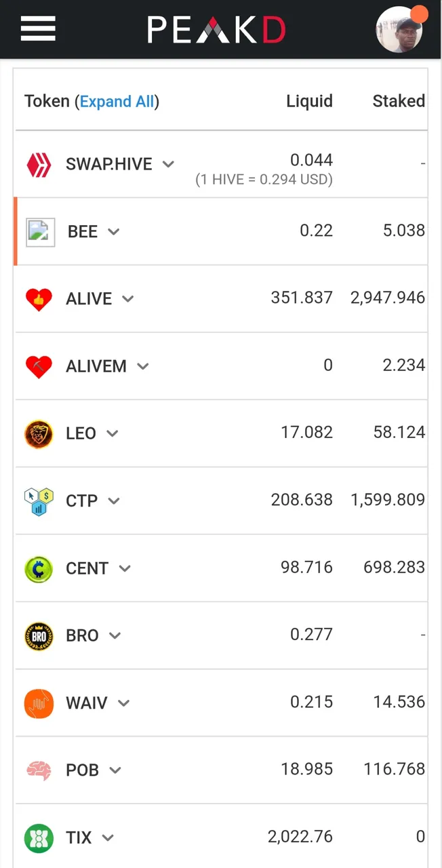
Task: Click the PeakD logo
Action: (216, 30)
